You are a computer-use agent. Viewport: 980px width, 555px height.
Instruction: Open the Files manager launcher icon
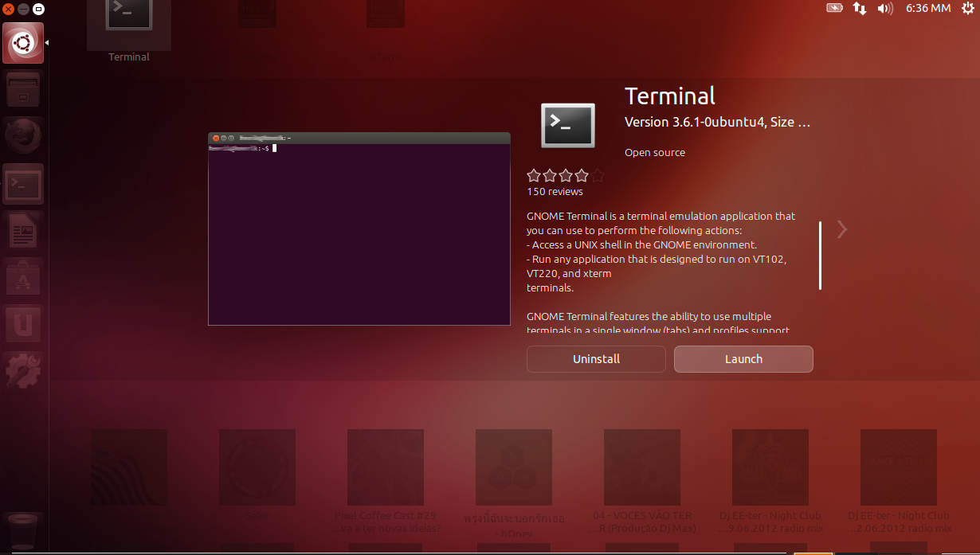[x=24, y=88]
